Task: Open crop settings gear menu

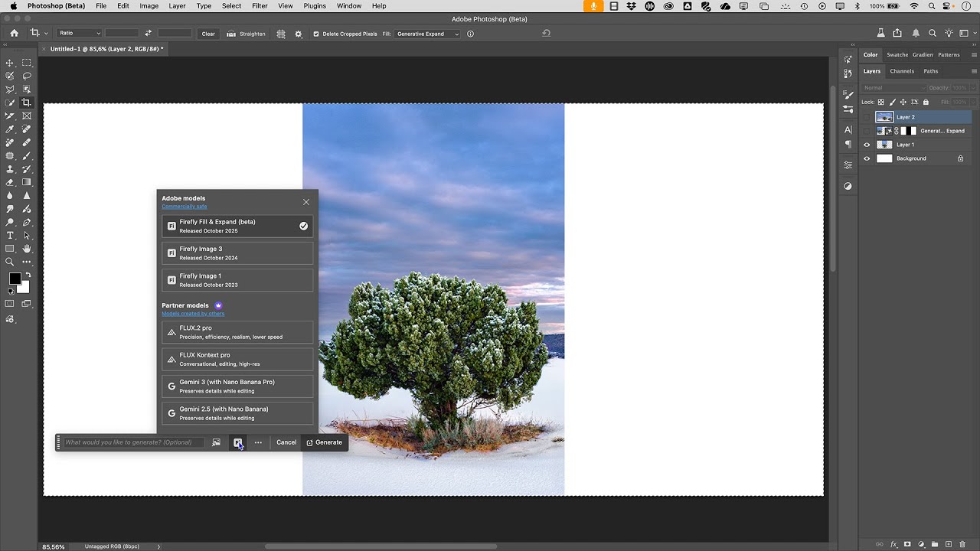Action: click(x=298, y=34)
